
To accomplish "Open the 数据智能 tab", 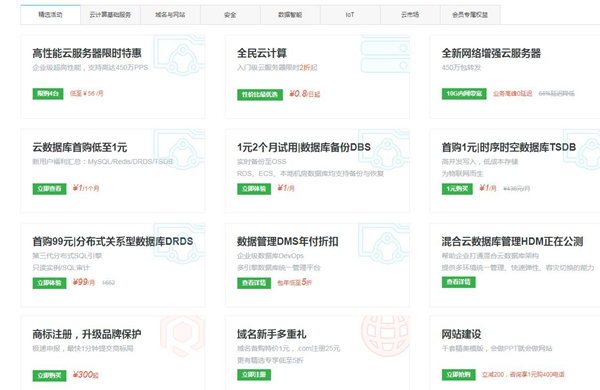I will [290, 15].
